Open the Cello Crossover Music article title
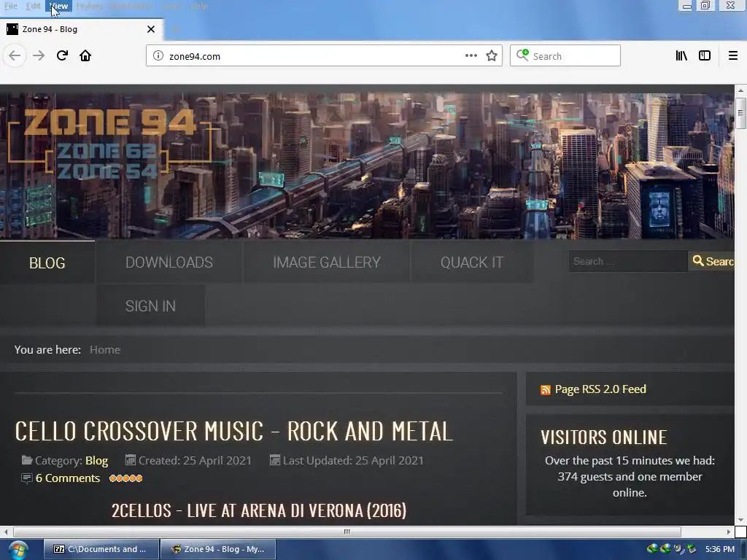 pyautogui.click(x=233, y=432)
